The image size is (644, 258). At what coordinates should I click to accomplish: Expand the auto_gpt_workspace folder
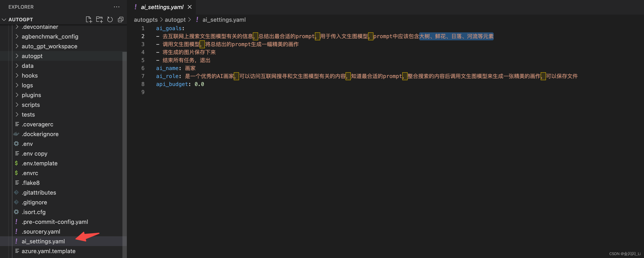click(x=49, y=46)
